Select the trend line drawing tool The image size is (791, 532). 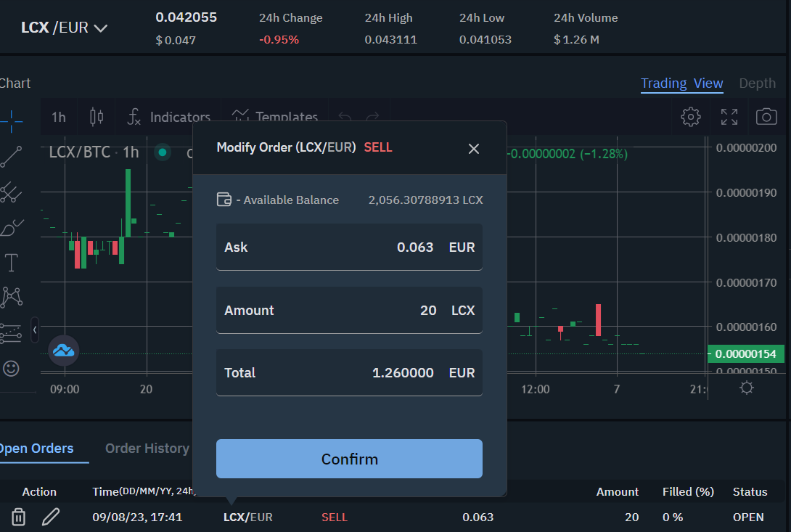[11, 156]
